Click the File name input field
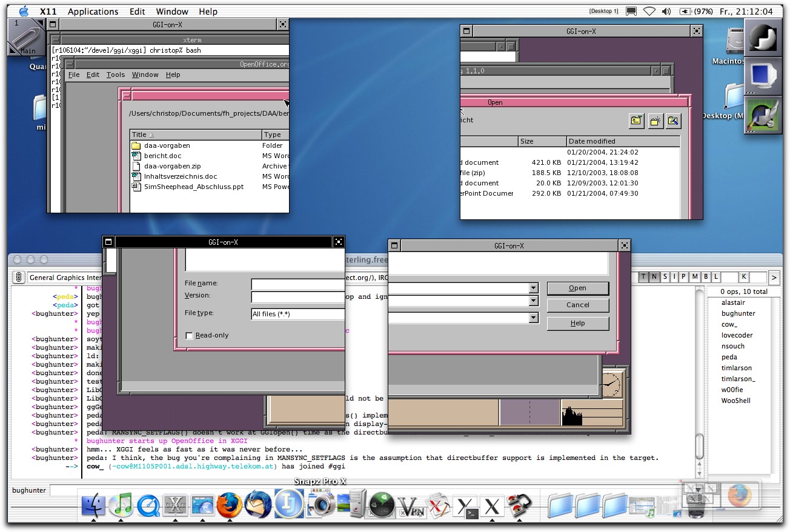The height and width of the screenshot is (532, 790). (297, 284)
